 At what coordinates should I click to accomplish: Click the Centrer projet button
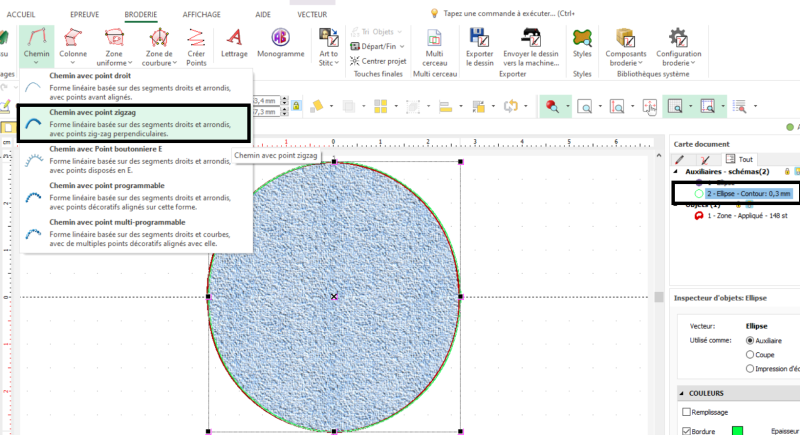[x=379, y=59]
